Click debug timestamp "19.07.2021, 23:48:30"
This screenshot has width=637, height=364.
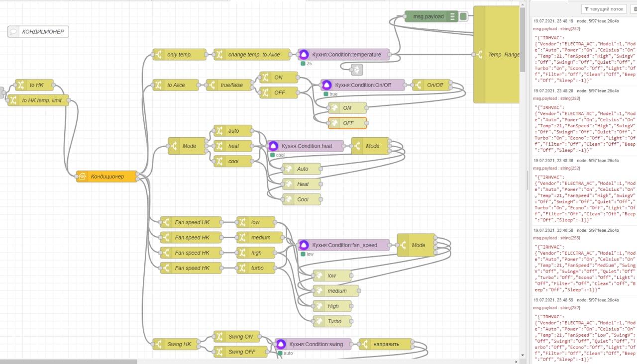tap(553, 161)
